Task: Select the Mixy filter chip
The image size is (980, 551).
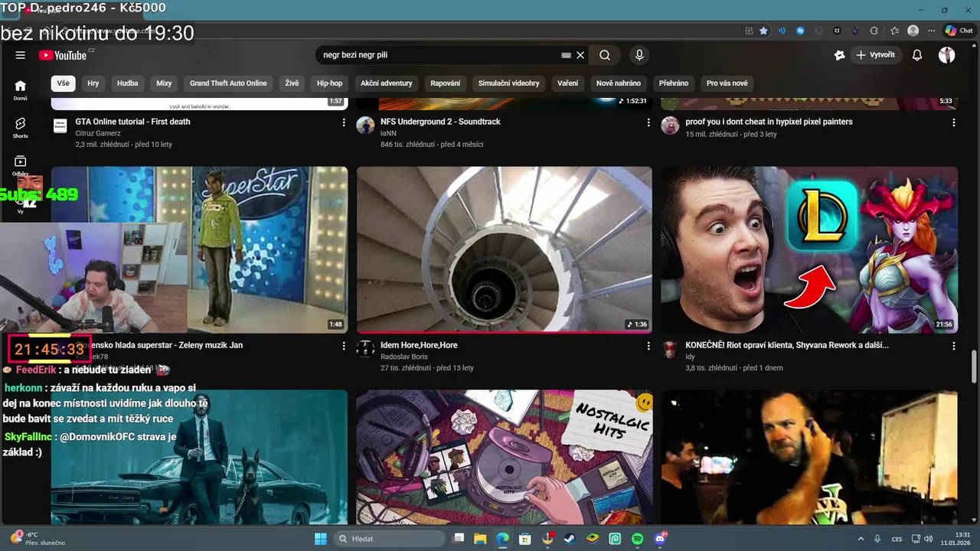Action: coord(164,83)
